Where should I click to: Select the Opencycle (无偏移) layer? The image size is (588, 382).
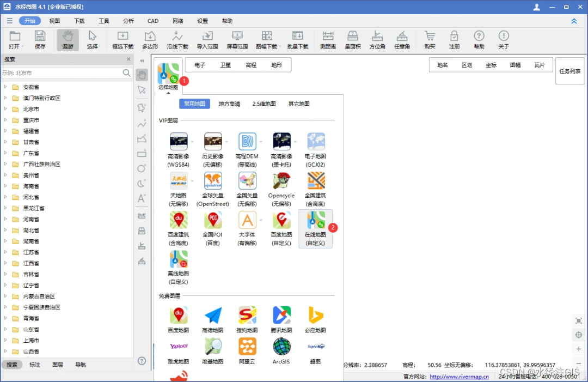[281, 189]
